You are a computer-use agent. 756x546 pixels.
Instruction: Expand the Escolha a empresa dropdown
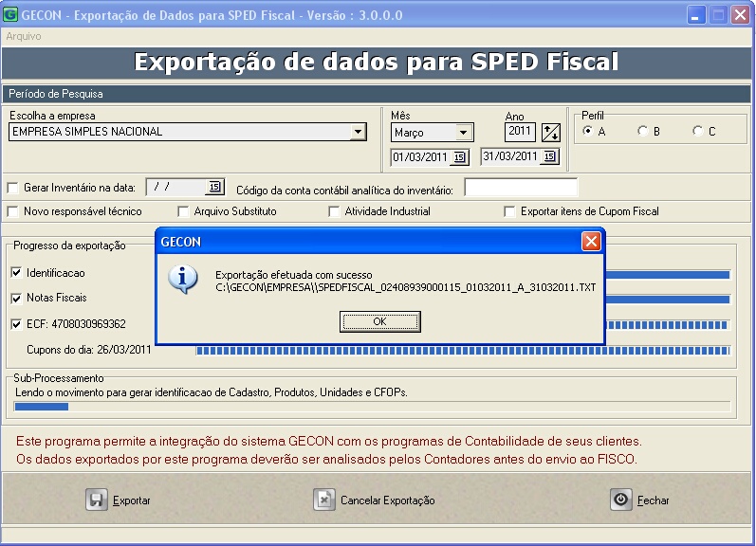coord(358,132)
